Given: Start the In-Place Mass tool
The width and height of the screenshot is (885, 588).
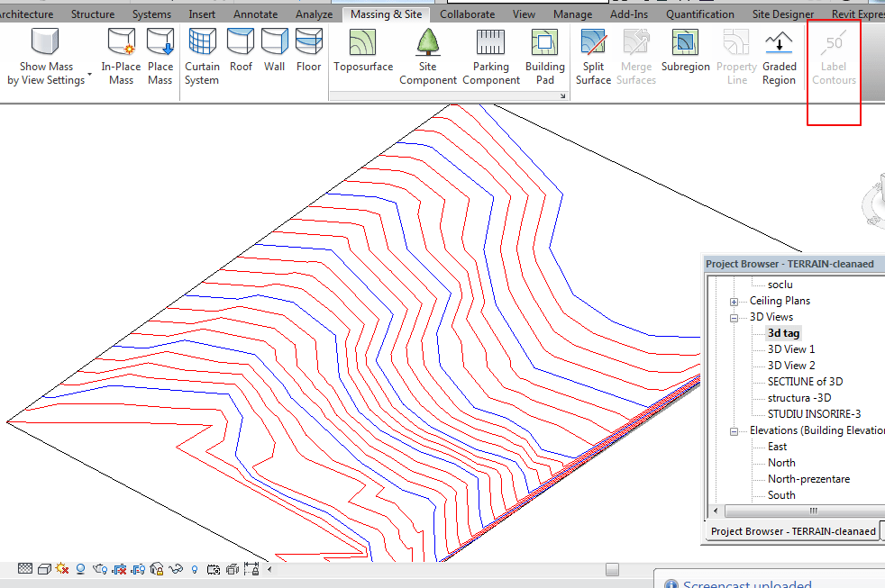Looking at the screenshot, I should 122,52.
